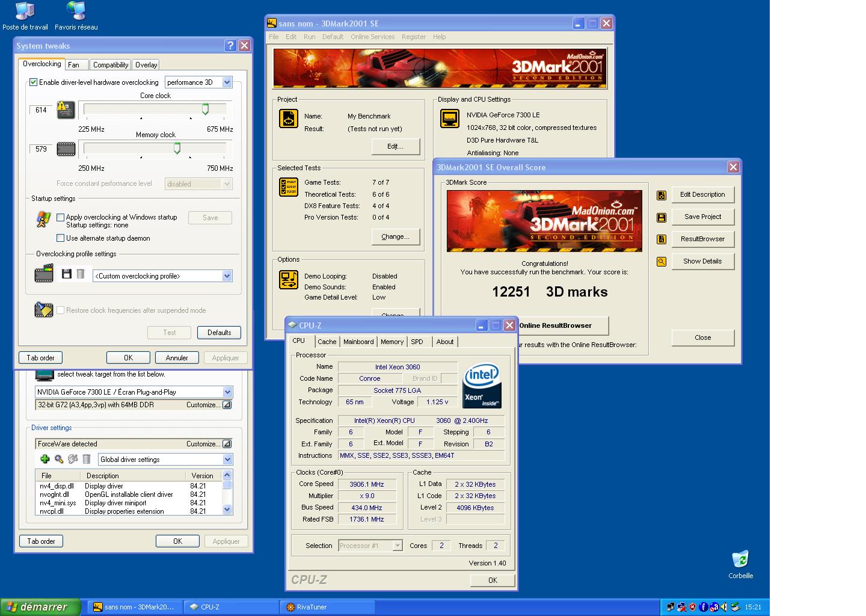Click the trash icon in Driver settings toolbar

tap(87, 459)
